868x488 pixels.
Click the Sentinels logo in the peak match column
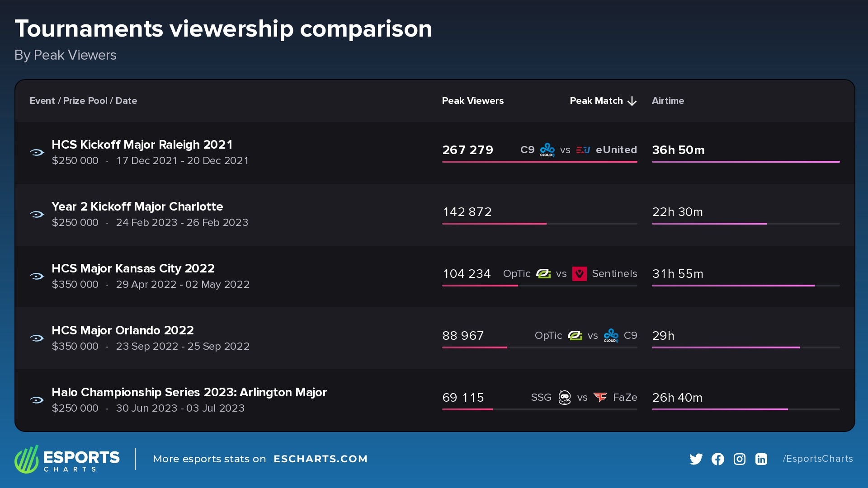pos(580,273)
